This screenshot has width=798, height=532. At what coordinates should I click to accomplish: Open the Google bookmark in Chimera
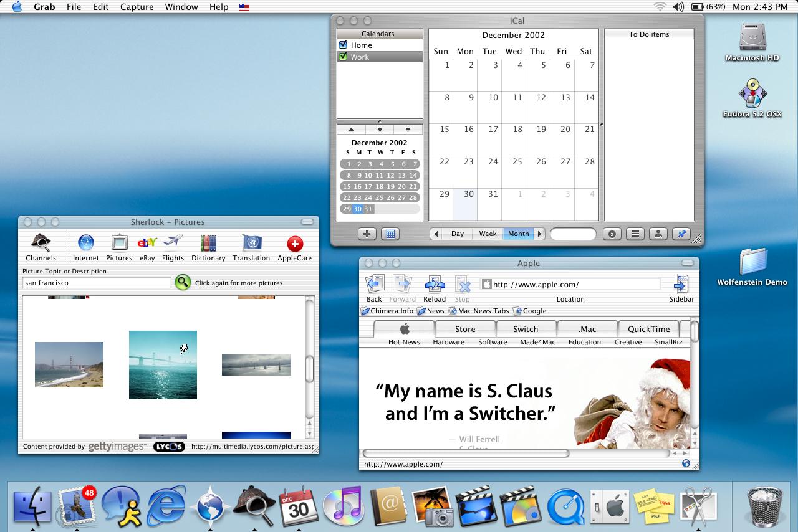[x=529, y=311]
